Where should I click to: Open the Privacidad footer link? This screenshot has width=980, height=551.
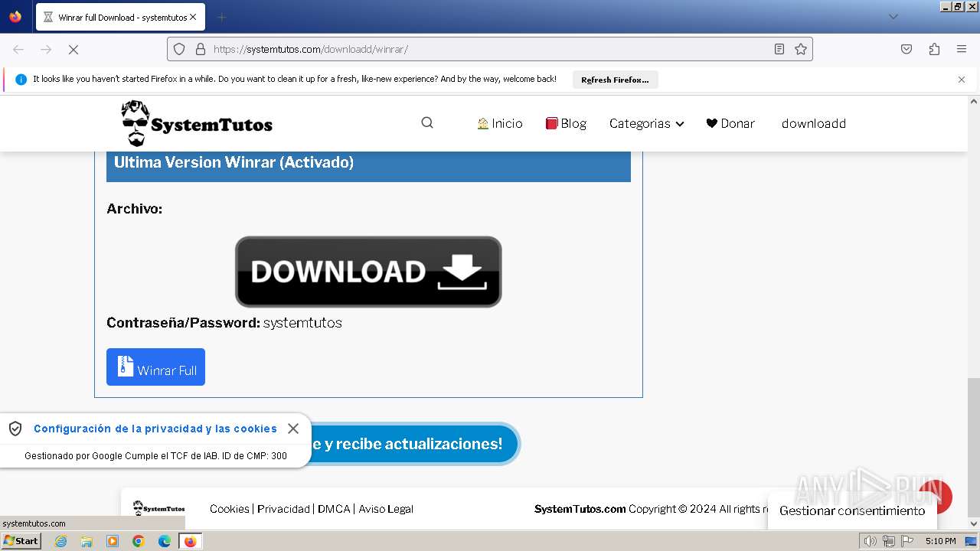pos(283,509)
